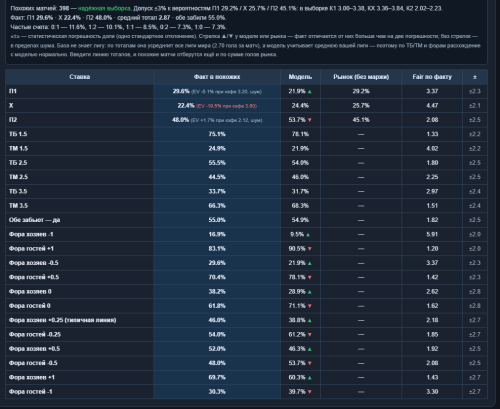This screenshot has width=500, height=409.
Task: Click green arrow beside 60.3% for Фора хозяев +1
Action: coord(310,378)
